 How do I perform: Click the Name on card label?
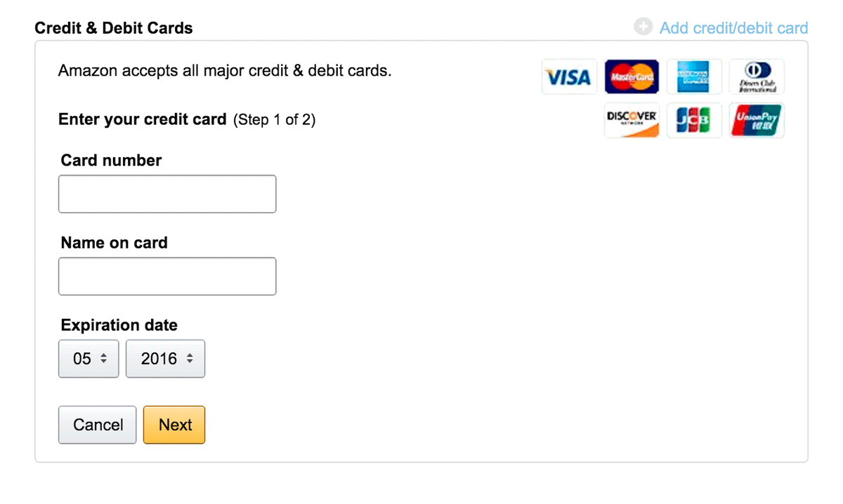click(x=115, y=243)
